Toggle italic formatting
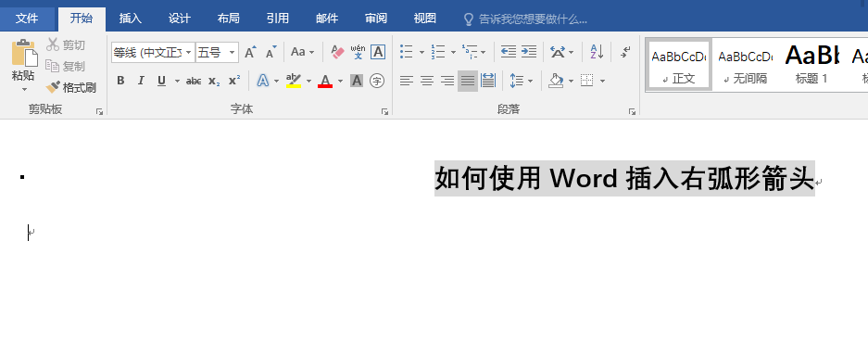 [141, 82]
